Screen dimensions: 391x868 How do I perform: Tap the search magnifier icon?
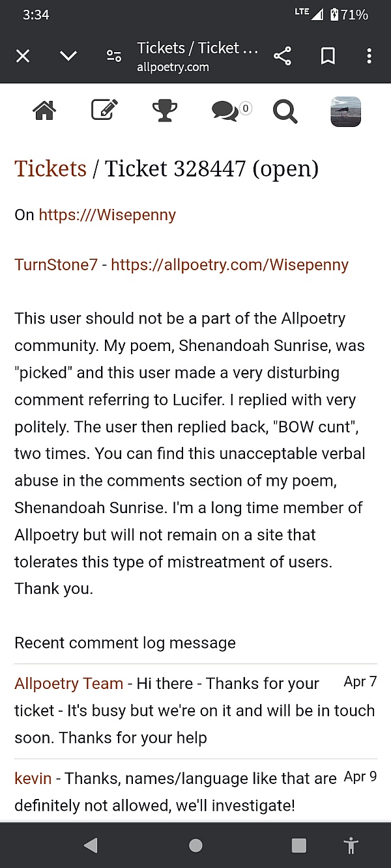pos(285,111)
